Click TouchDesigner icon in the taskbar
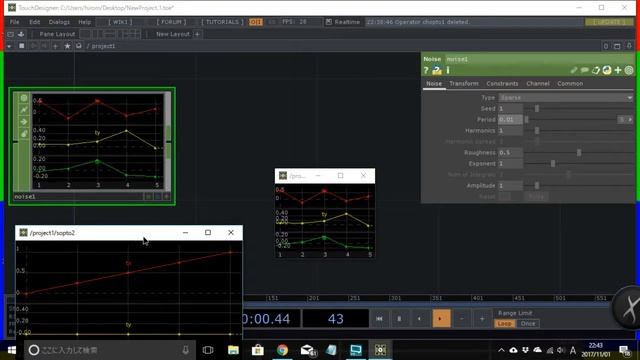This screenshot has width=640, height=360. pyautogui.click(x=380, y=350)
